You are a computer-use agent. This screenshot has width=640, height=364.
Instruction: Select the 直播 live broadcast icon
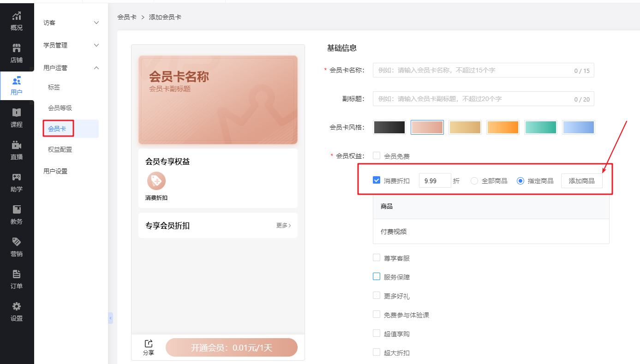tap(17, 145)
